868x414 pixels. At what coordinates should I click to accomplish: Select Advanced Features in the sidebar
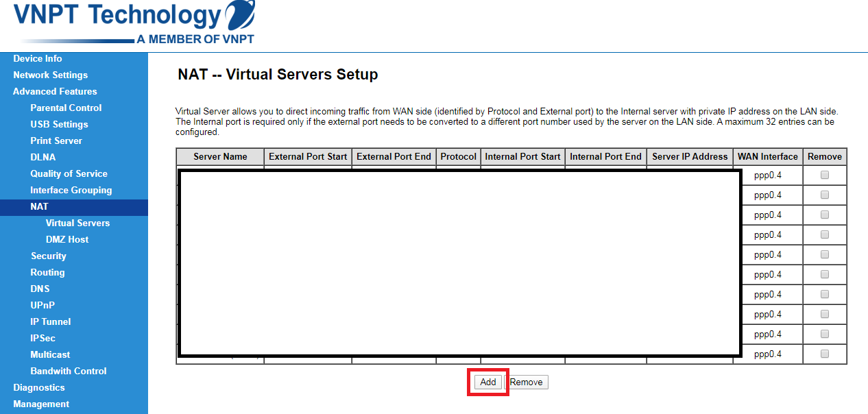(x=55, y=91)
